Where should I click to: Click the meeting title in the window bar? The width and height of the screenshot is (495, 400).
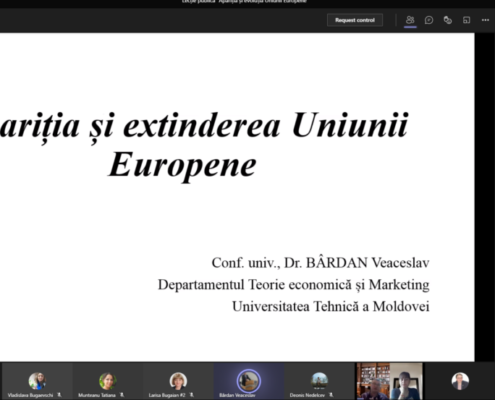pyautogui.click(x=244, y=2)
